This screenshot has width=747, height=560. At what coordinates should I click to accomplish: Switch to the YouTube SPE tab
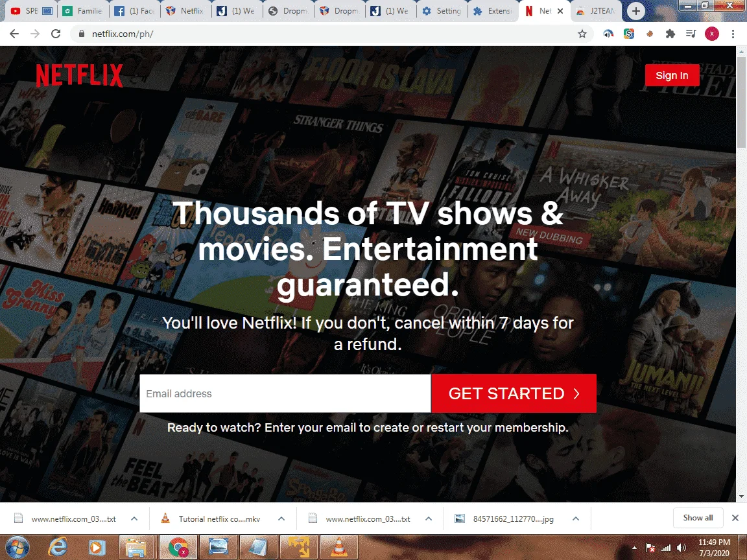click(31, 11)
